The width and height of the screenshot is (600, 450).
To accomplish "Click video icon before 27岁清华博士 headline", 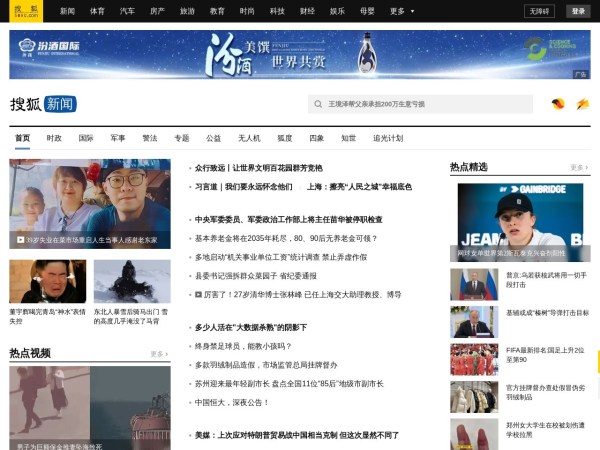I will point(198,295).
